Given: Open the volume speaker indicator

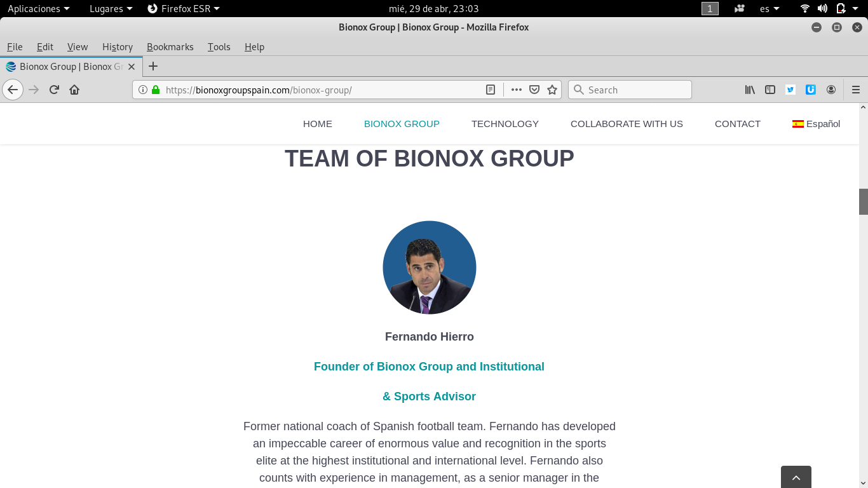Looking at the screenshot, I should (x=822, y=8).
